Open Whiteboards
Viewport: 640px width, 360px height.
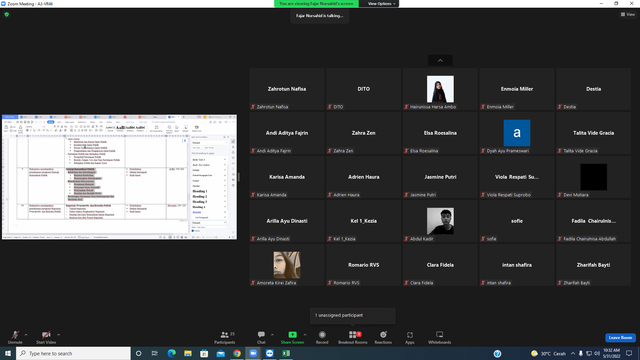[x=440, y=337]
